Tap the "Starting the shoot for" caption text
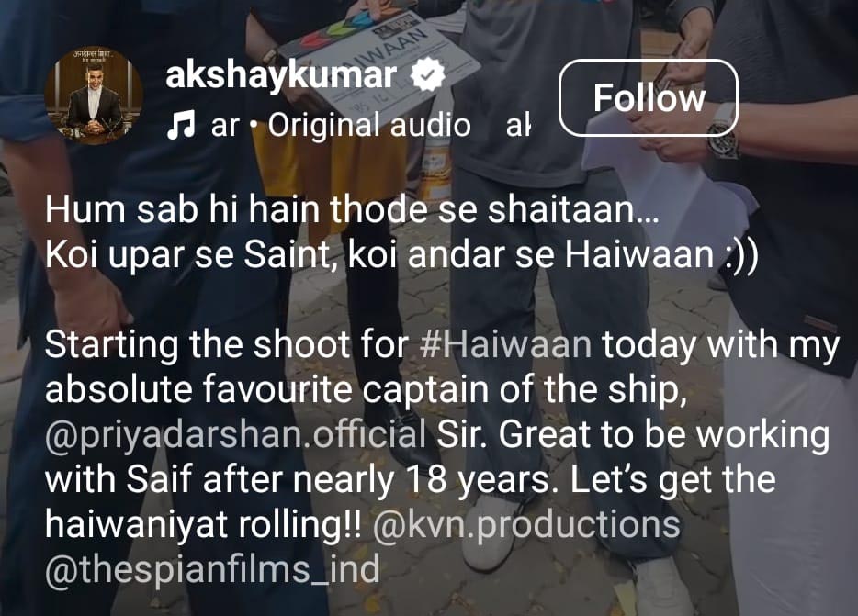Screen dimensions: 858x616 pos(227,345)
